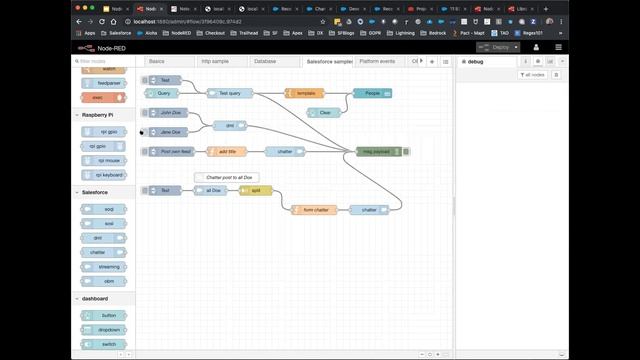This screenshot has width=640, height=360.
Task: Select the Query node on canvas
Action: (162, 93)
